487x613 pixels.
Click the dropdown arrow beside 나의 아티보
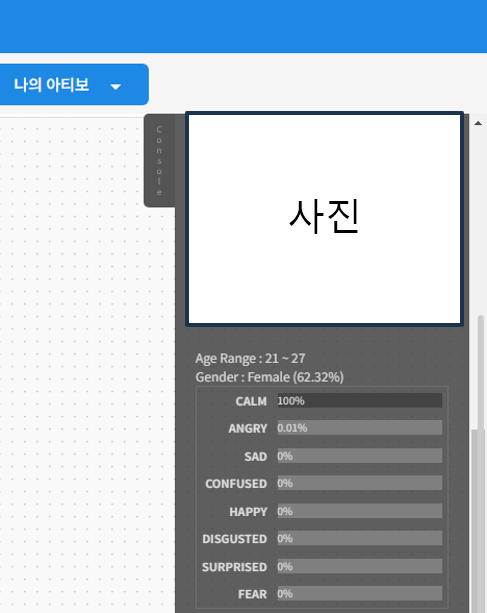(115, 87)
